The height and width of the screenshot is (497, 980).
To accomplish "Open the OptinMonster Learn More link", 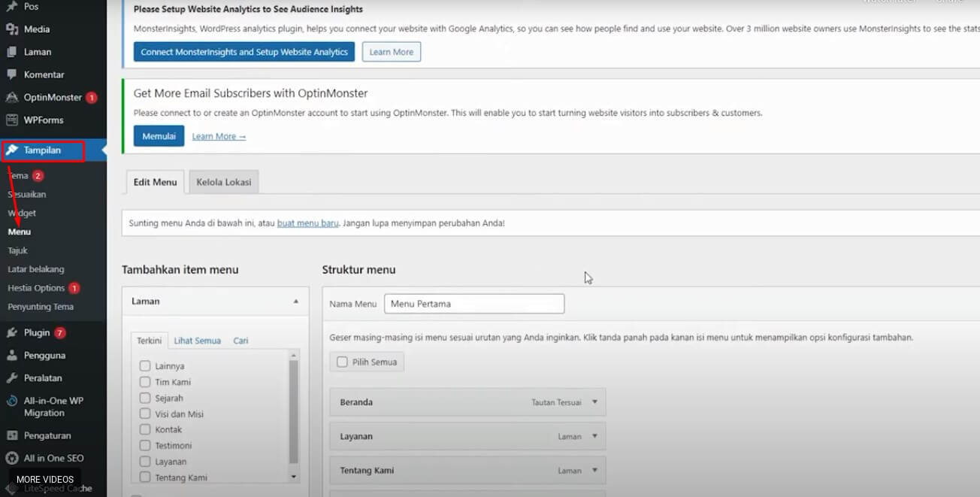I will click(219, 136).
